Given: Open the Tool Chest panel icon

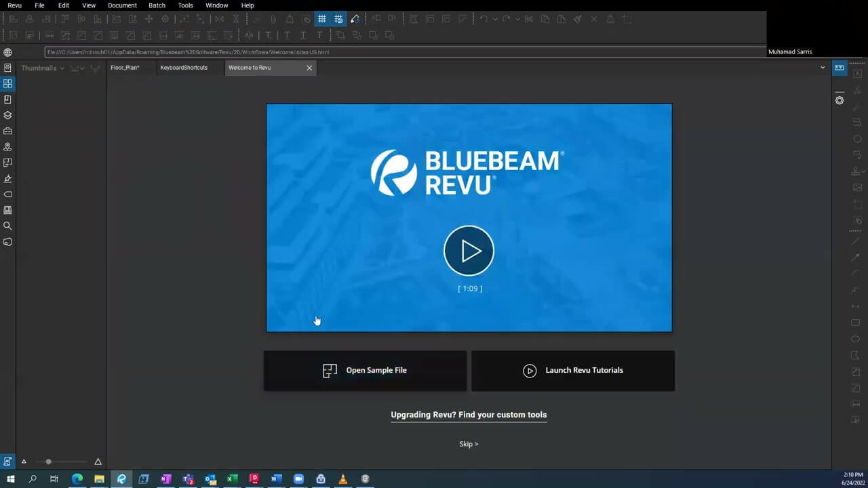Looking at the screenshot, I should click(7, 131).
